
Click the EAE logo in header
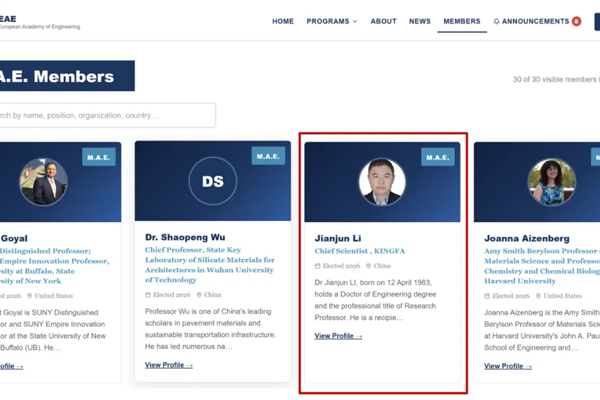[38, 22]
